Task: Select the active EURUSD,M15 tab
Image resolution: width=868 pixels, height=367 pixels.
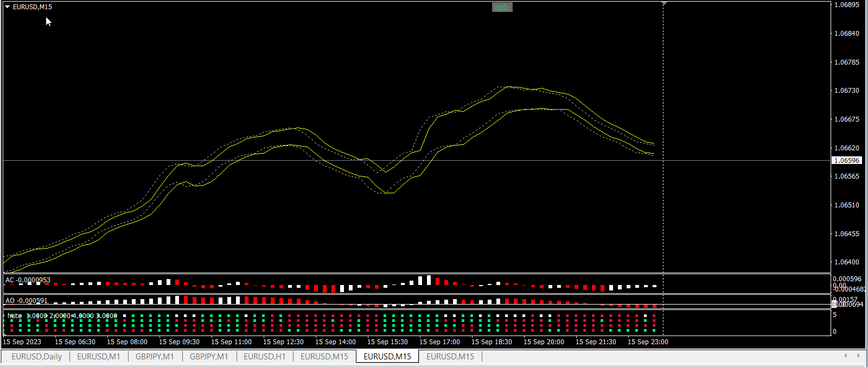Action: [387, 357]
